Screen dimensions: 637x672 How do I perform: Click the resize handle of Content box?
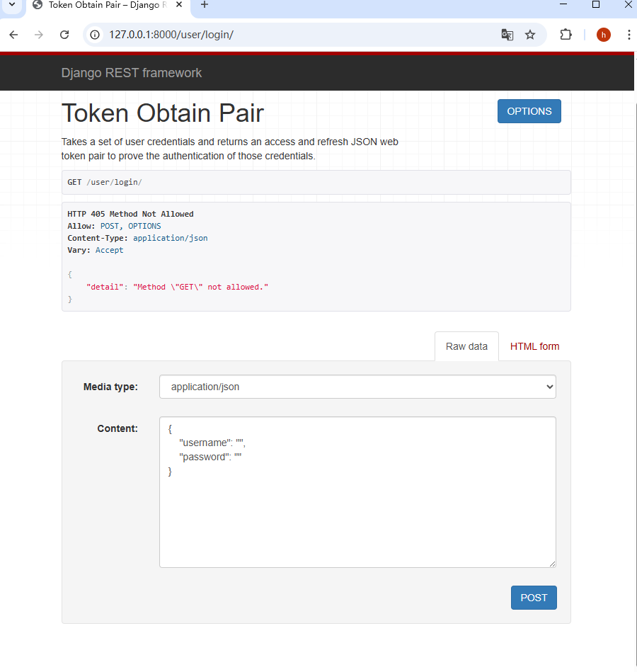click(552, 564)
